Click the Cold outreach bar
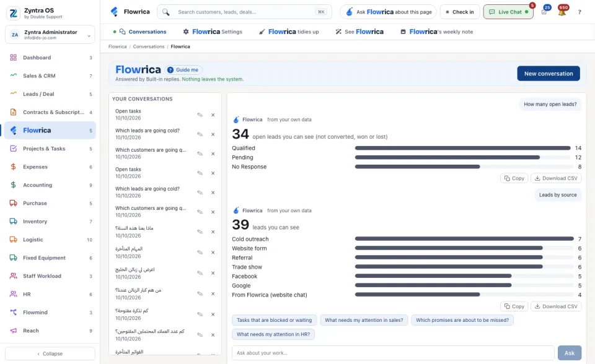The image size is (595, 364). pos(464,239)
